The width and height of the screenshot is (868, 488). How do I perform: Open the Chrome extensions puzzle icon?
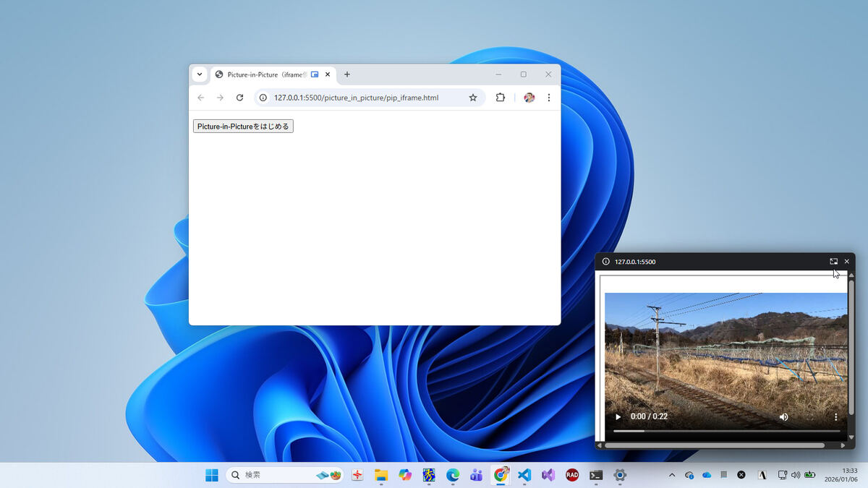point(501,98)
